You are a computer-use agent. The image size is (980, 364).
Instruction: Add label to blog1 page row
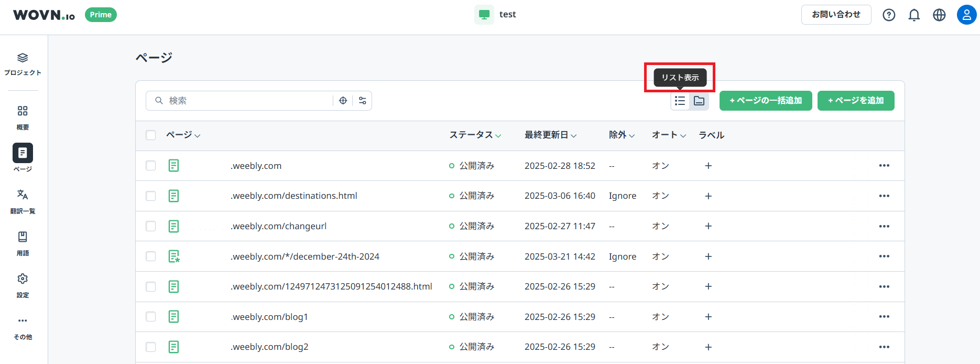click(708, 317)
